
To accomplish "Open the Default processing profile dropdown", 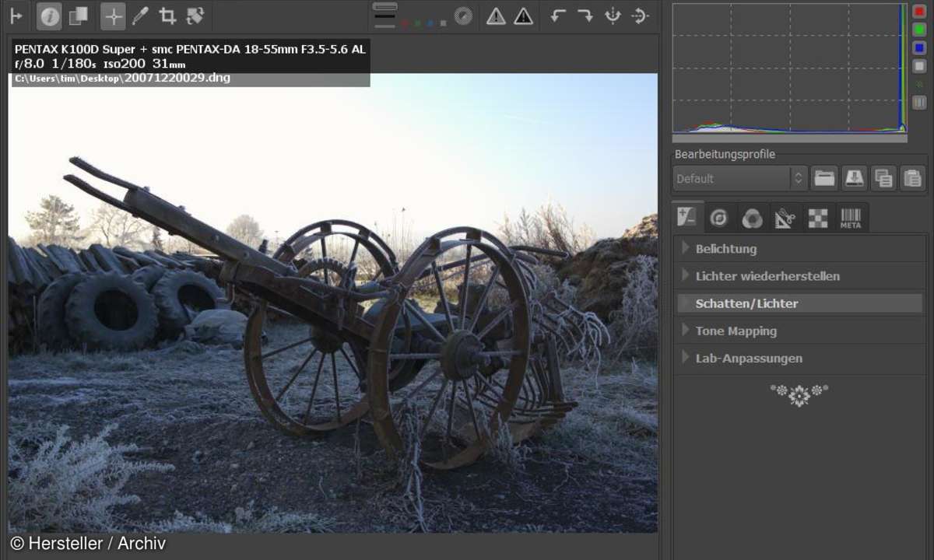I will click(739, 178).
